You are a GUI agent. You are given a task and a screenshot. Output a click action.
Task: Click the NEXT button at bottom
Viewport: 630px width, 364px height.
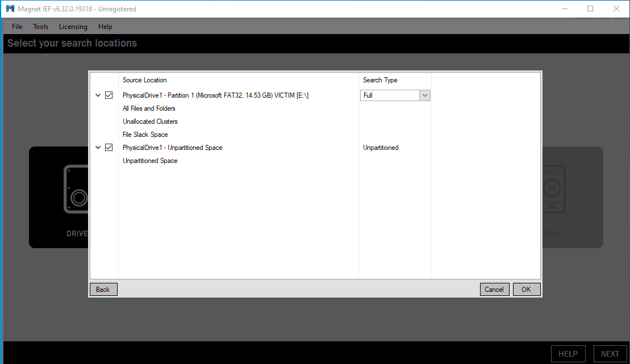pyautogui.click(x=610, y=354)
